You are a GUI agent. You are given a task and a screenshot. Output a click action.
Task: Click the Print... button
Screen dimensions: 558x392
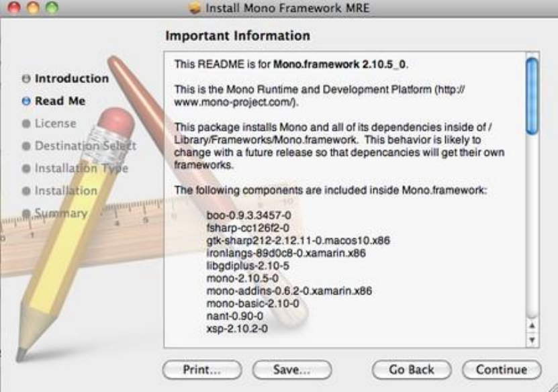tap(202, 370)
